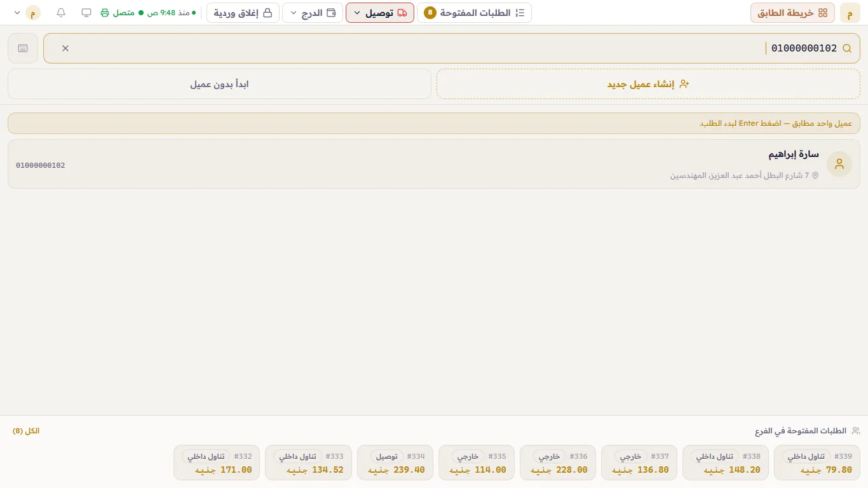Open order #333 card
Image resolution: width=868 pixels, height=488 pixels.
(x=309, y=463)
